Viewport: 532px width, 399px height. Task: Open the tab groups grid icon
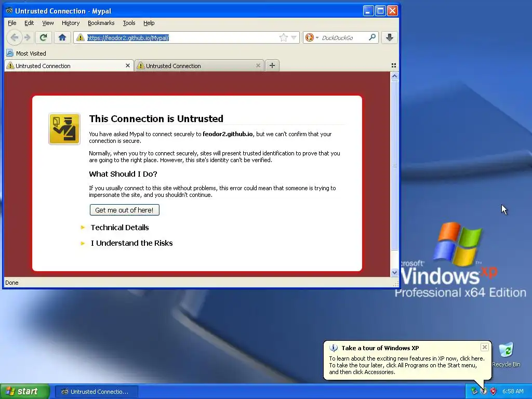[394, 65]
